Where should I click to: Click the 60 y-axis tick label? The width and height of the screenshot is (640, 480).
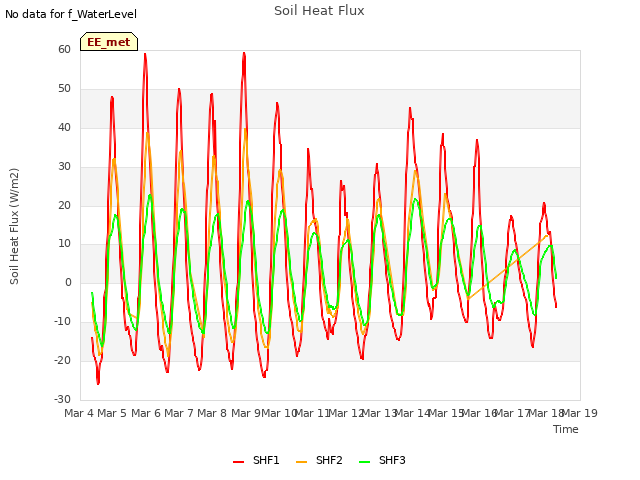[64, 49]
